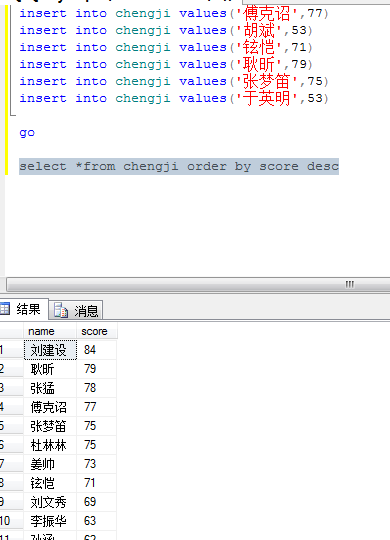Click the score column header

coord(96,331)
